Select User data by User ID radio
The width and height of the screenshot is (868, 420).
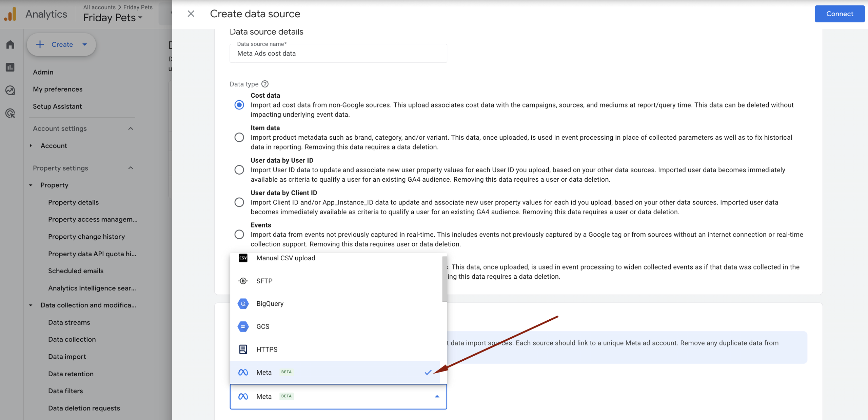point(239,170)
